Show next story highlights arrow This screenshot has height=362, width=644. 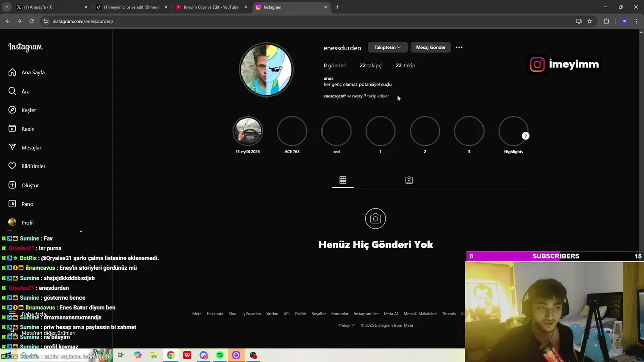tap(525, 136)
